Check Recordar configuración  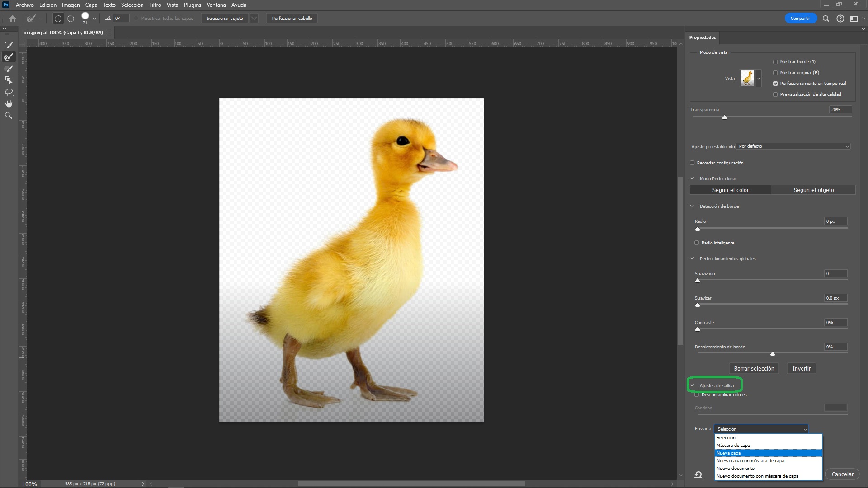[x=692, y=163]
